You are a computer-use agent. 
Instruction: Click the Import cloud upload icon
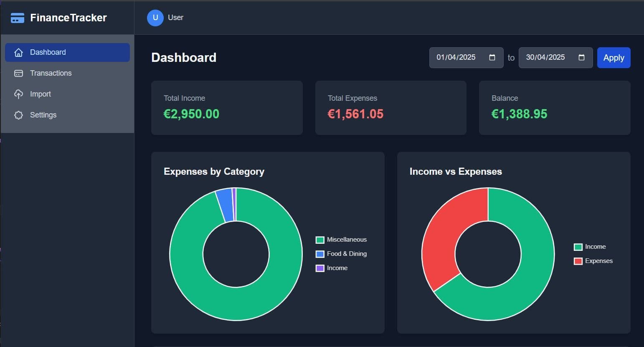click(18, 94)
